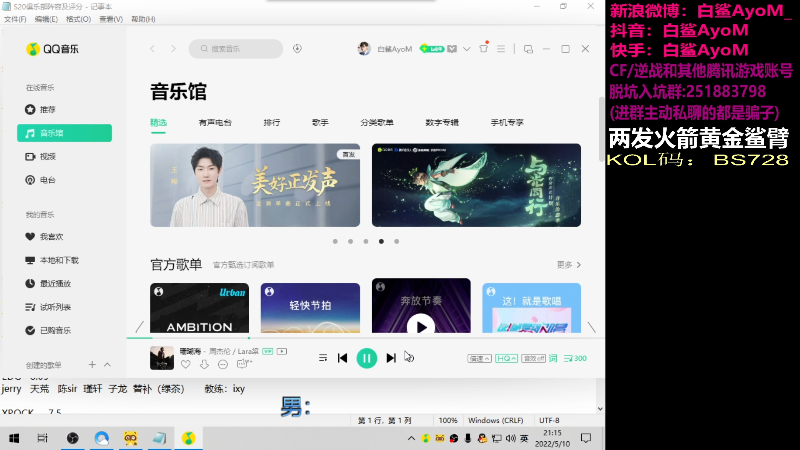
Task: Open 电台 in the sidebar
Action: (64, 180)
